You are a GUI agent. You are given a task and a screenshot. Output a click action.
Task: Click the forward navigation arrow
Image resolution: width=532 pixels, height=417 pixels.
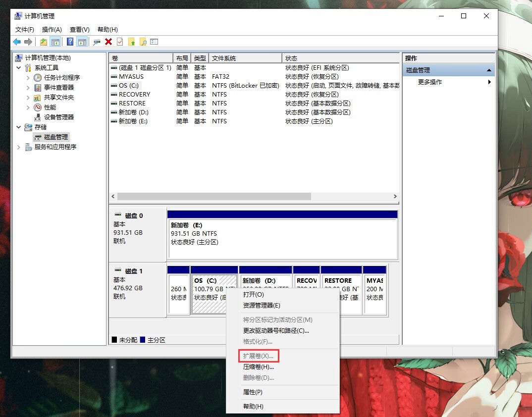(28, 42)
